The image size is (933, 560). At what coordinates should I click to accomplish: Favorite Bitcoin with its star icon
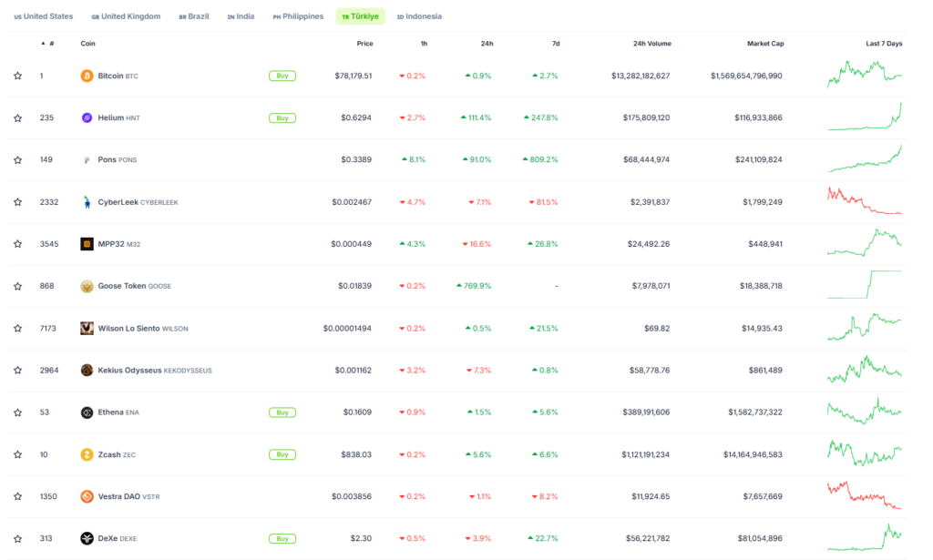click(x=18, y=76)
